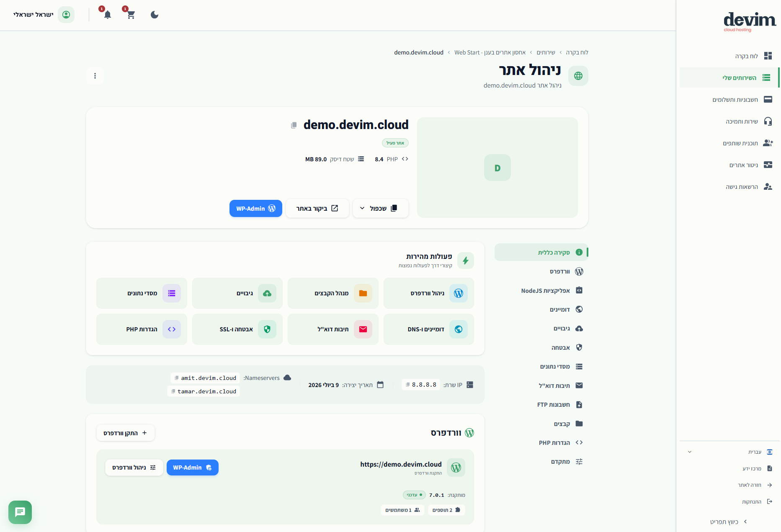This screenshot has width=781, height=532.
Task: Click the globe icon beside ניהול אתר
Action: [x=578, y=76]
